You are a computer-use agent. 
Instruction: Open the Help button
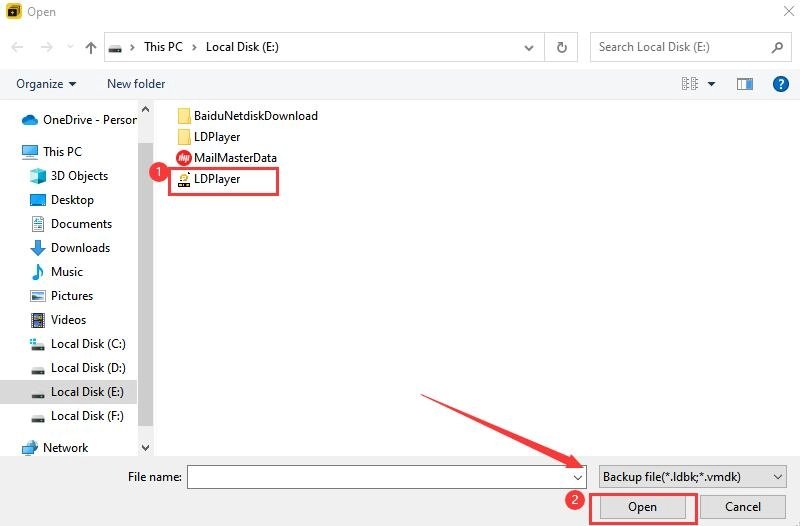781,84
